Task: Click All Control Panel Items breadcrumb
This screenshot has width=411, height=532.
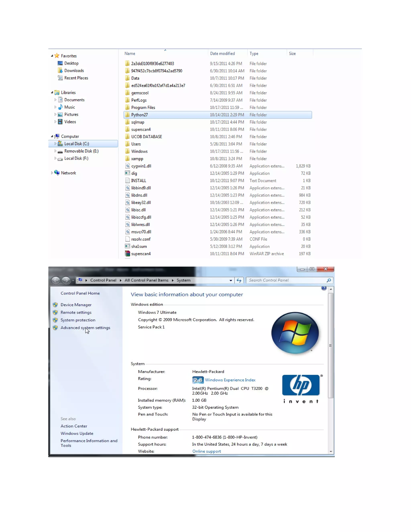Action: [x=146, y=280]
